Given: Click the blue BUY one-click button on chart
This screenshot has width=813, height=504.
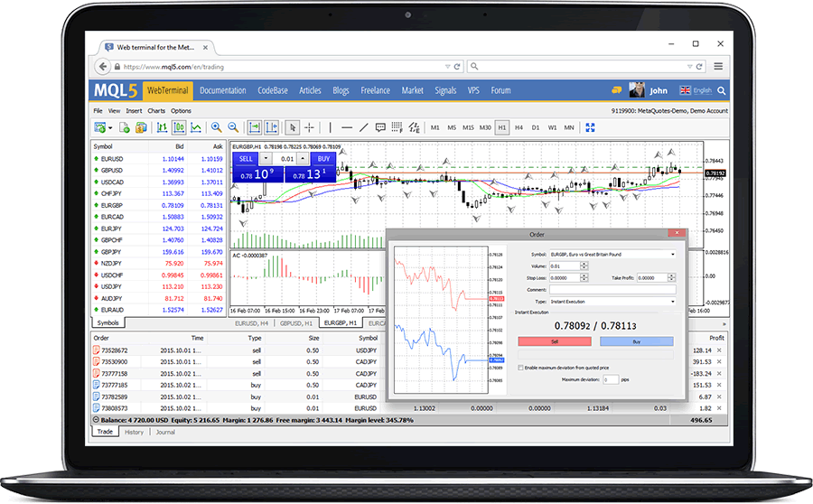Looking at the screenshot, I should [x=323, y=159].
